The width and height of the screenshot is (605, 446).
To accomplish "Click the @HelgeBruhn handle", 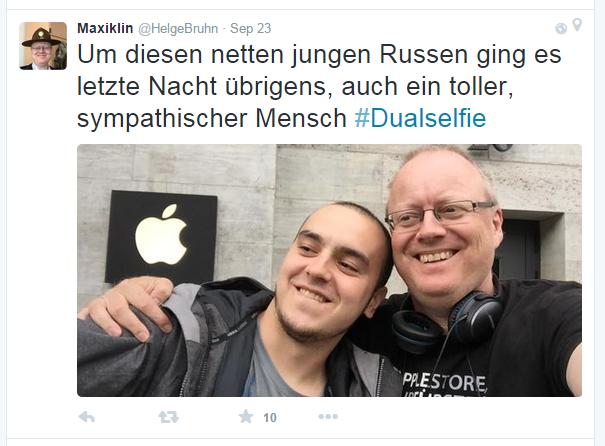I will [x=178, y=29].
